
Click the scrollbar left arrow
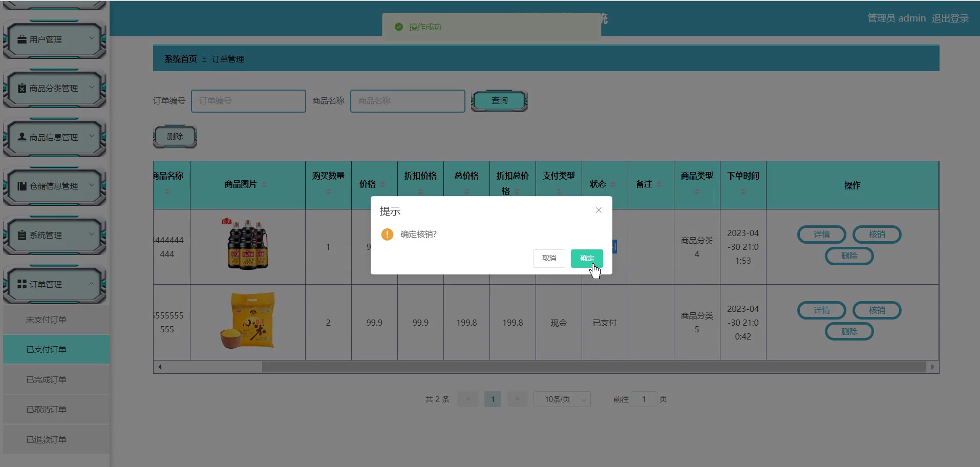160,367
